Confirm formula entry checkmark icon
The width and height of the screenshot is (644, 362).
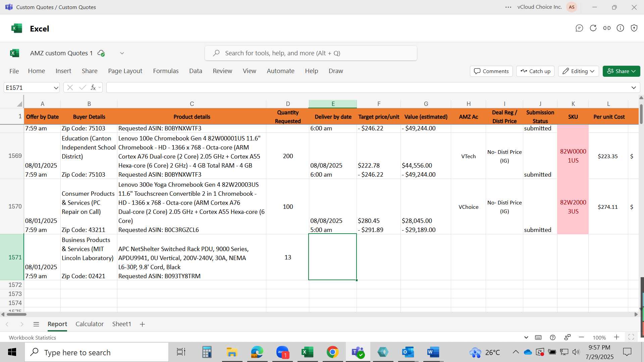(x=82, y=87)
